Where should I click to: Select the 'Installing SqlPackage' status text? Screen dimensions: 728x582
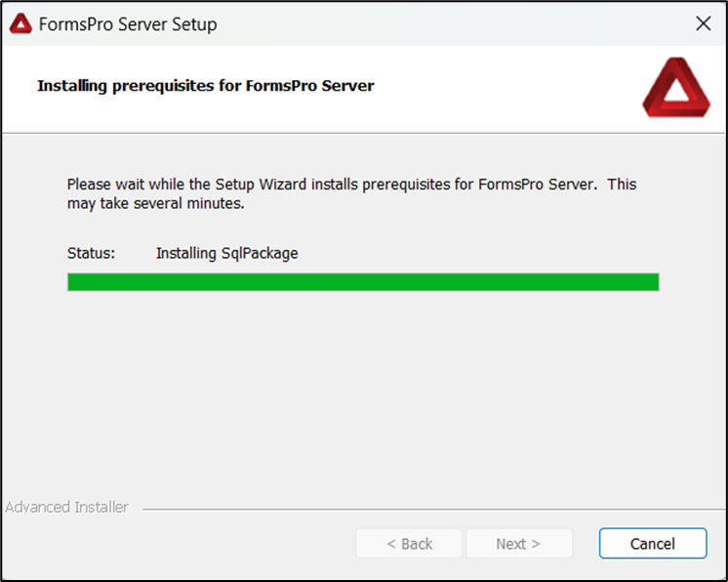[226, 253]
